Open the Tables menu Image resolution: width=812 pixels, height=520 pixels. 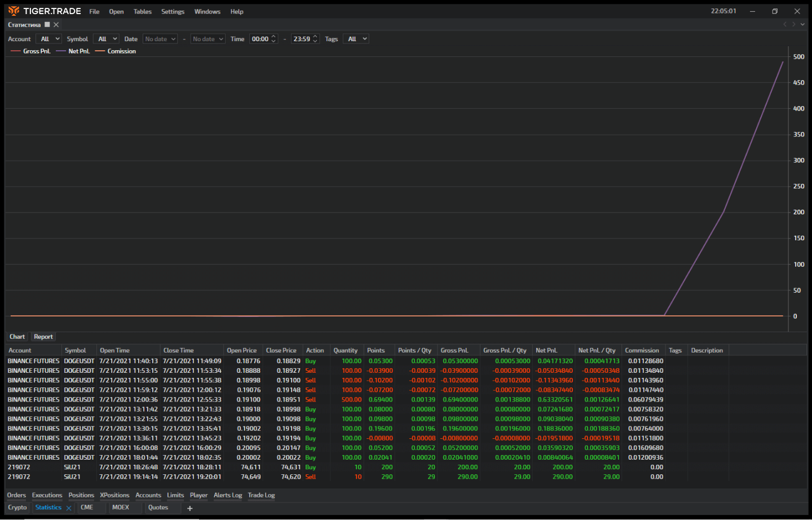[142, 11]
